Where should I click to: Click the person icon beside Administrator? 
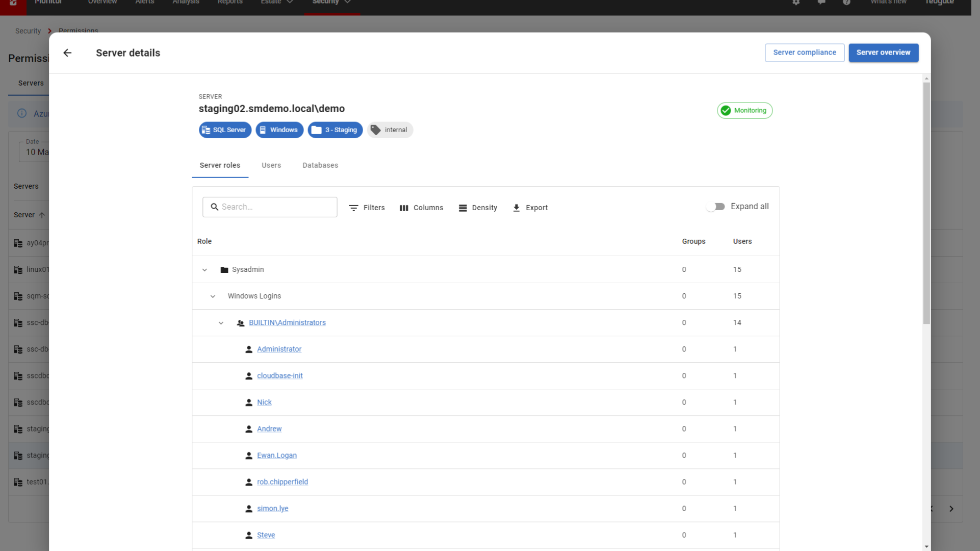point(249,349)
